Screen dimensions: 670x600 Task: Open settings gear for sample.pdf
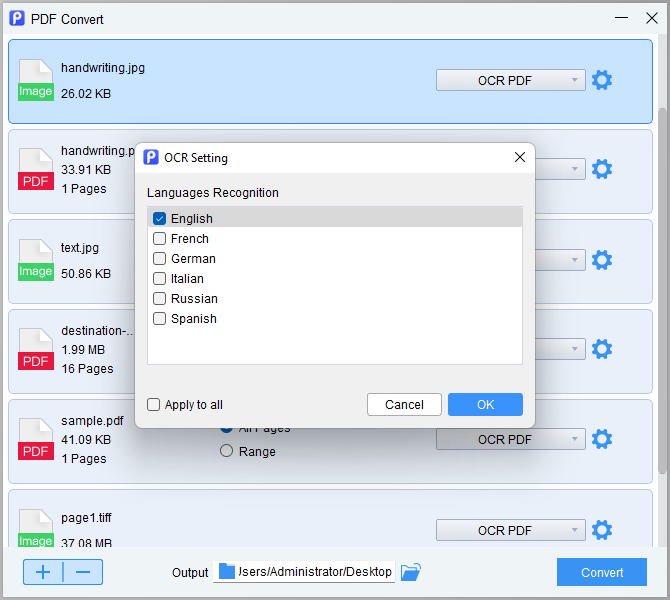pos(602,439)
